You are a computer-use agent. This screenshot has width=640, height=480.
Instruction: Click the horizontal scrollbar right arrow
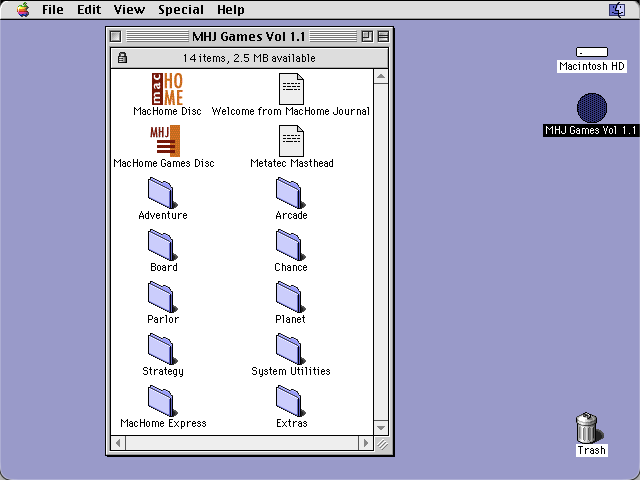click(x=366, y=443)
